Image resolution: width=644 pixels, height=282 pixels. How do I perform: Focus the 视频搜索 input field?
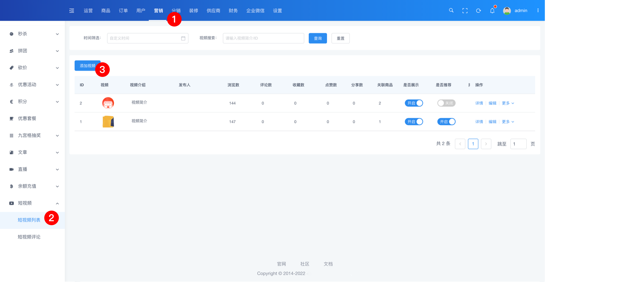pyautogui.click(x=263, y=38)
